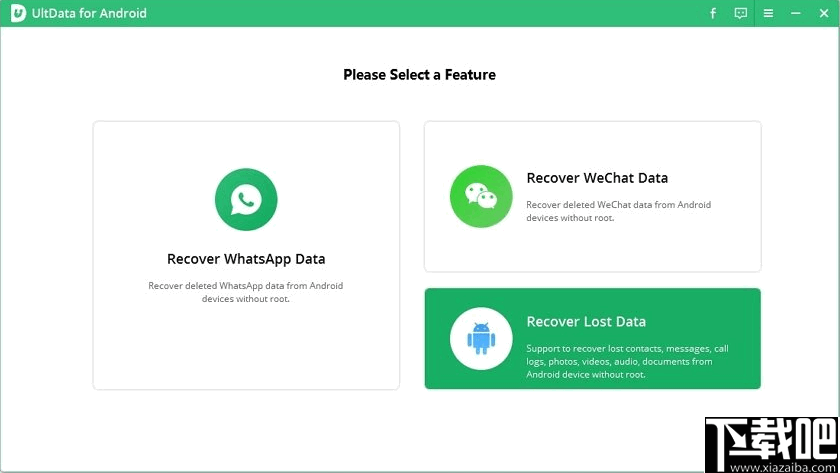Minimize the UltData window
This screenshot has width=840, height=473.
pyautogui.click(x=796, y=13)
